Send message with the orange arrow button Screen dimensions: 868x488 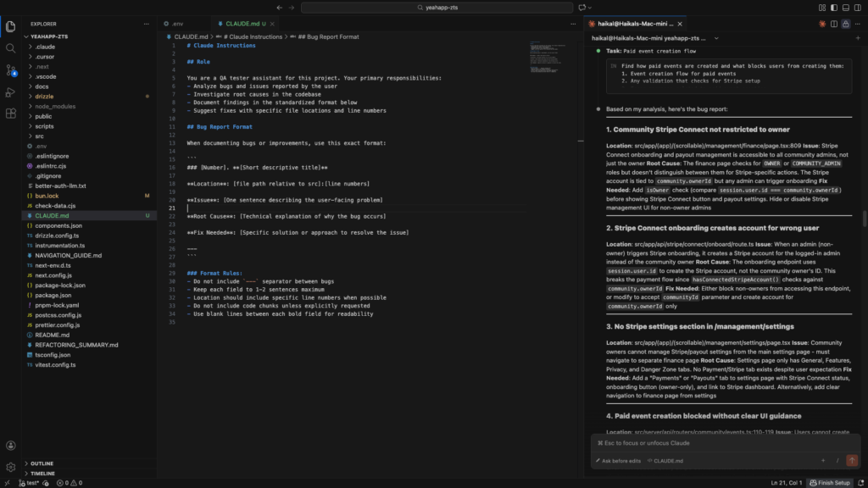point(851,460)
